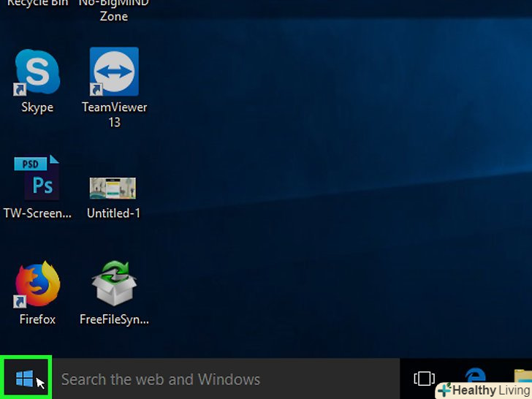Select the TW-Screen PSD file icon
This screenshot has width=532, height=399.
[x=37, y=178]
